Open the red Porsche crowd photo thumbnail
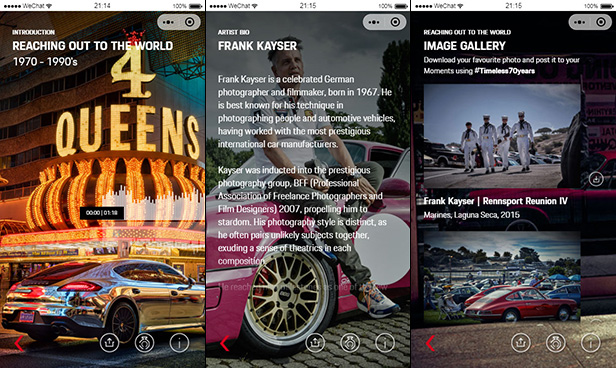 (x=502, y=277)
